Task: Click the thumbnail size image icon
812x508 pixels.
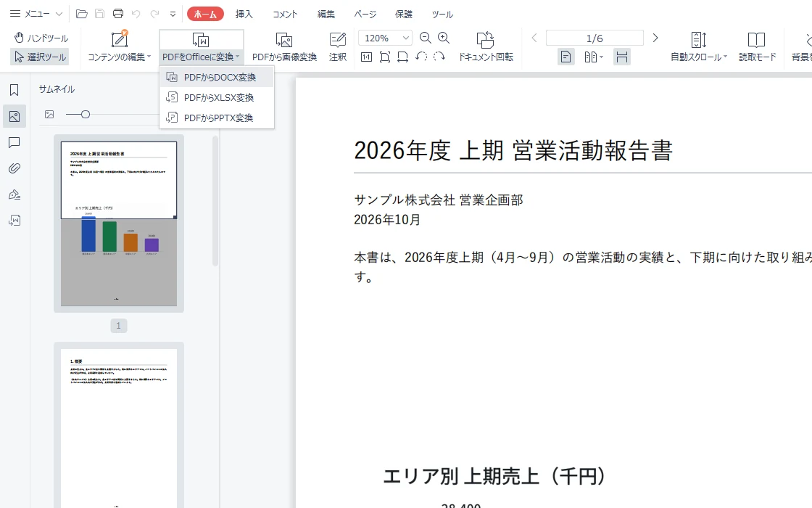Action: [x=49, y=115]
